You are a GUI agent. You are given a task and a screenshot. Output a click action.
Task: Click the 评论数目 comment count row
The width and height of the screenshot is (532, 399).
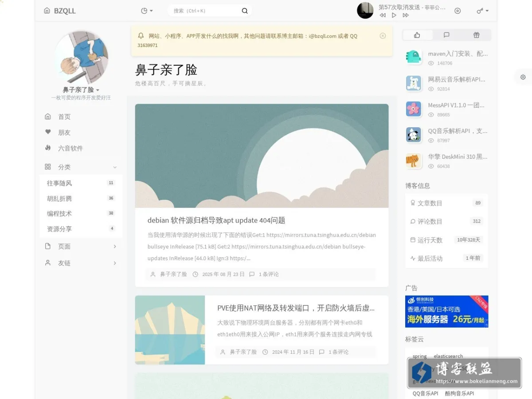(x=446, y=221)
